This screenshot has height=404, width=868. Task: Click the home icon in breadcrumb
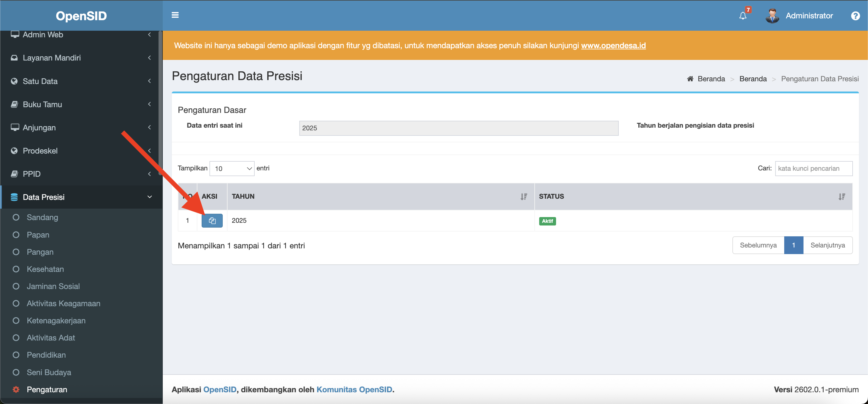click(690, 79)
